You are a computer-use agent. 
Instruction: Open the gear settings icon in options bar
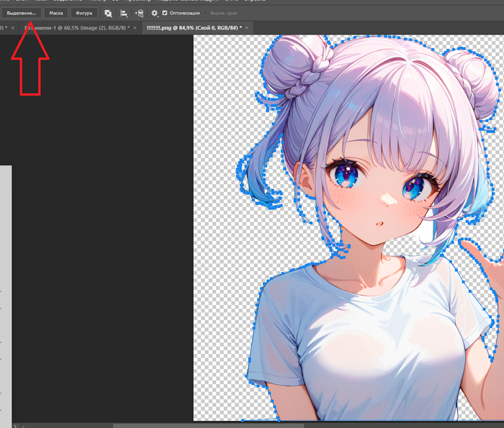coord(154,13)
